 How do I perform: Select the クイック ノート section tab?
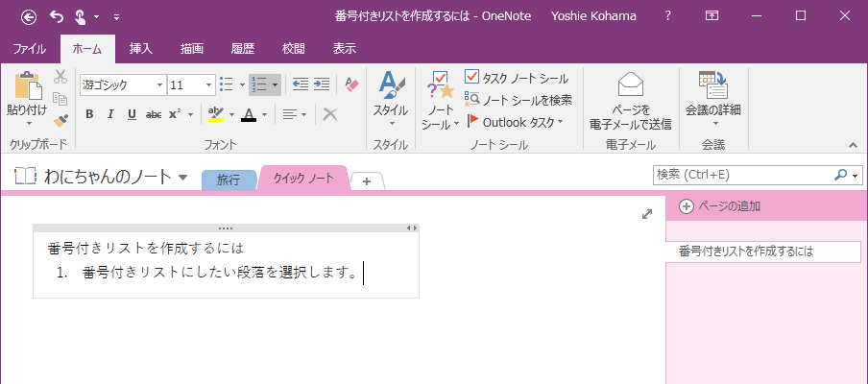pos(304,179)
